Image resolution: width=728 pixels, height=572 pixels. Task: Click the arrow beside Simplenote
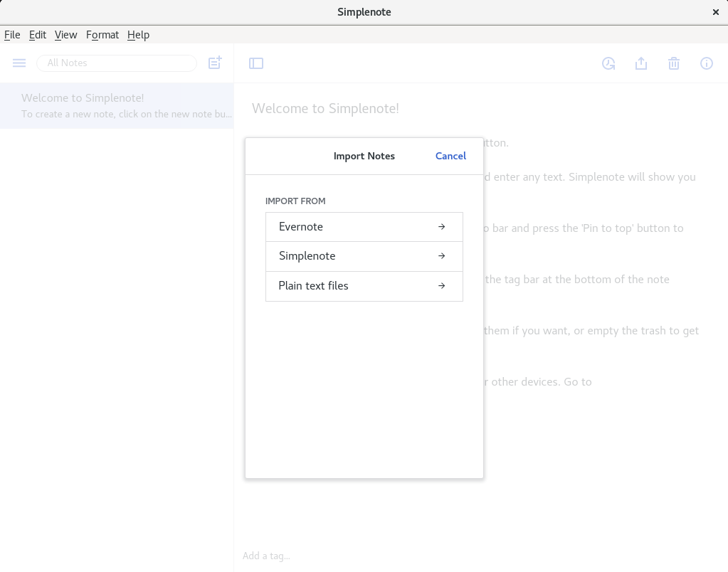[441, 256]
